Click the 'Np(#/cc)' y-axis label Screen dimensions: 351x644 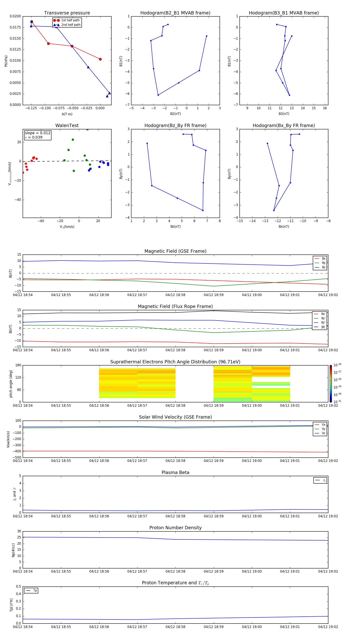pyautogui.click(x=13, y=550)
